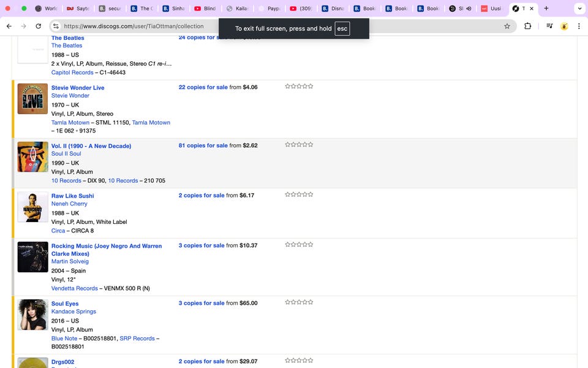Rate Drgs002 five stars
Screen dimensions: 588x368
point(311,361)
